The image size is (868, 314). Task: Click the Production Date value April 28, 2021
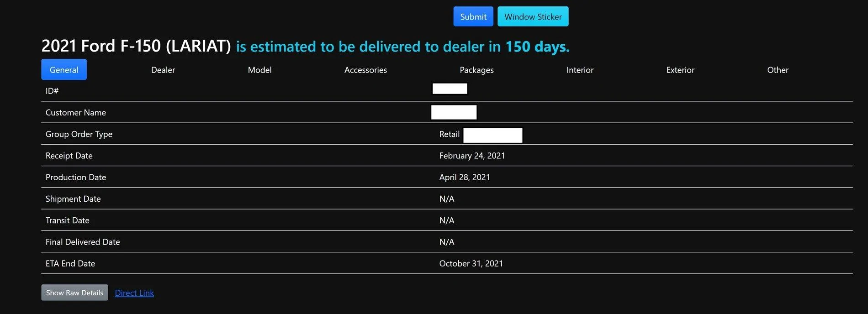(x=464, y=177)
